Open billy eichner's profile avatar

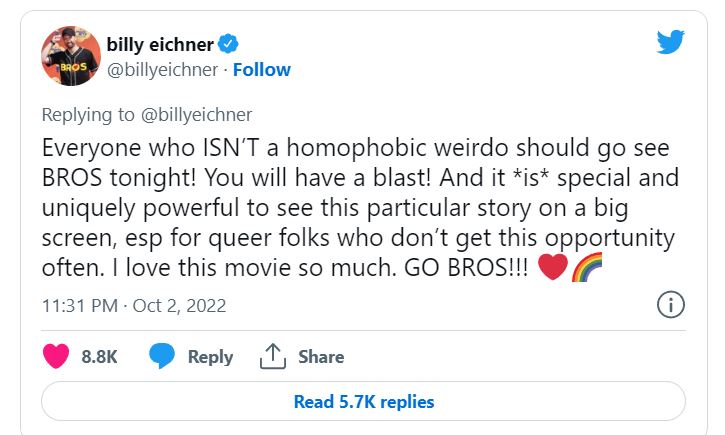(x=69, y=58)
